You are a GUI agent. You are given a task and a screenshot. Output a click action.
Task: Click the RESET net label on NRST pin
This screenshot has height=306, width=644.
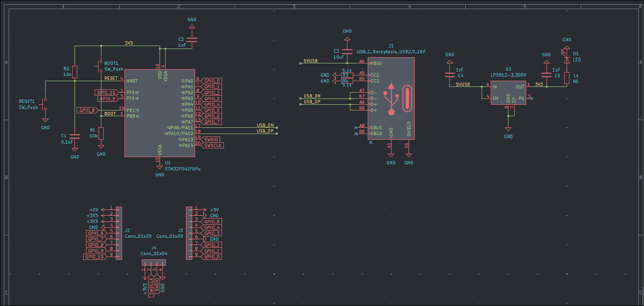pyautogui.click(x=111, y=78)
